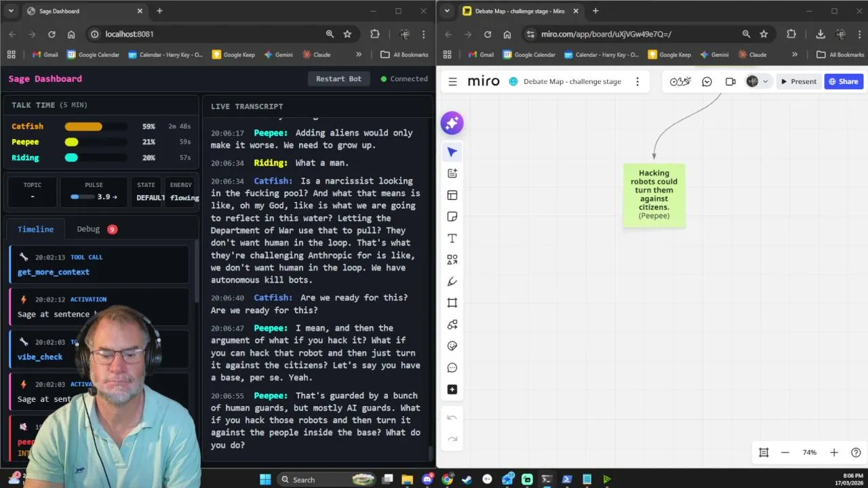This screenshot has width=868, height=488.
Task: Open new tab in Miro browser window
Action: point(595,11)
